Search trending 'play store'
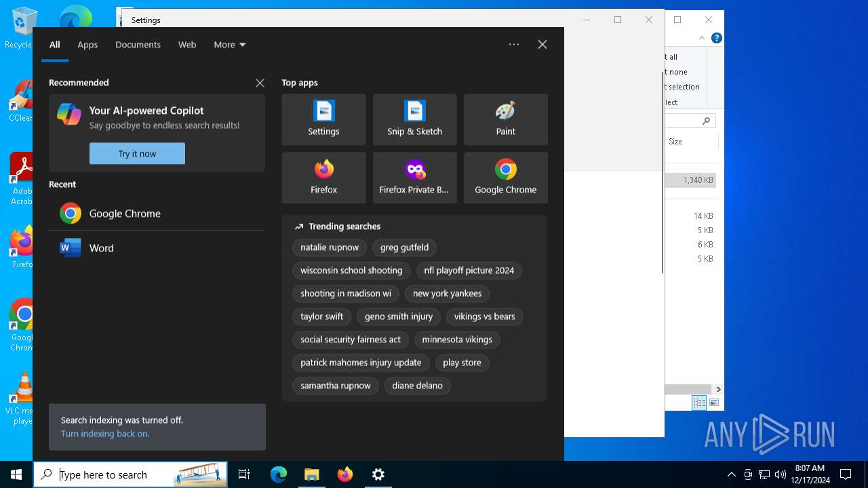 click(x=462, y=363)
